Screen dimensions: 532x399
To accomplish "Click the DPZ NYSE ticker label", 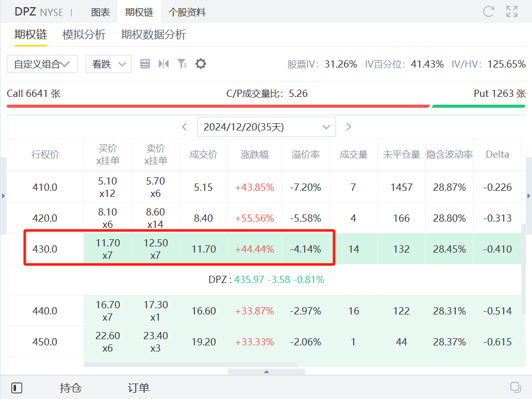I will (x=39, y=12).
